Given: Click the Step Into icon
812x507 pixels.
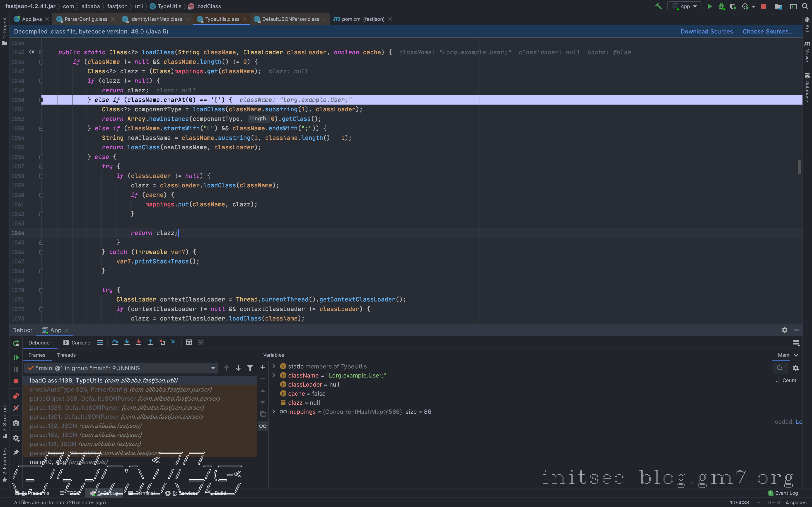Looking at the screenshot, I should point(127,342).
